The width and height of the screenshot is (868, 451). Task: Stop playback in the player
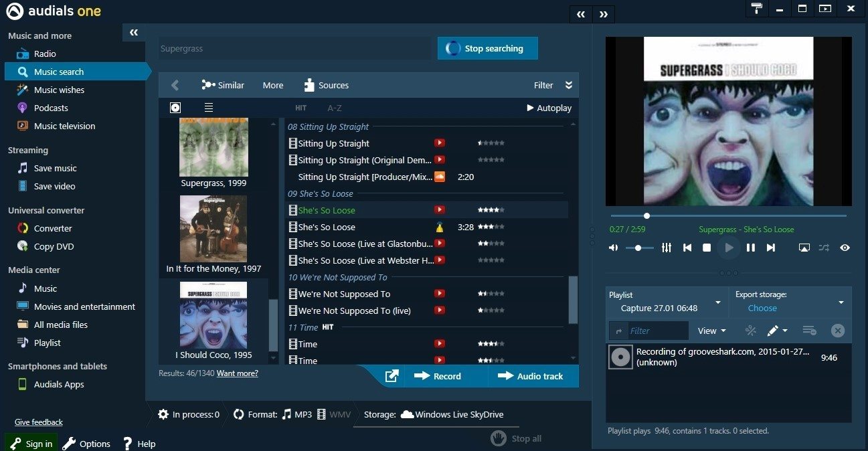pyautogui.click(x=706, y=248)
